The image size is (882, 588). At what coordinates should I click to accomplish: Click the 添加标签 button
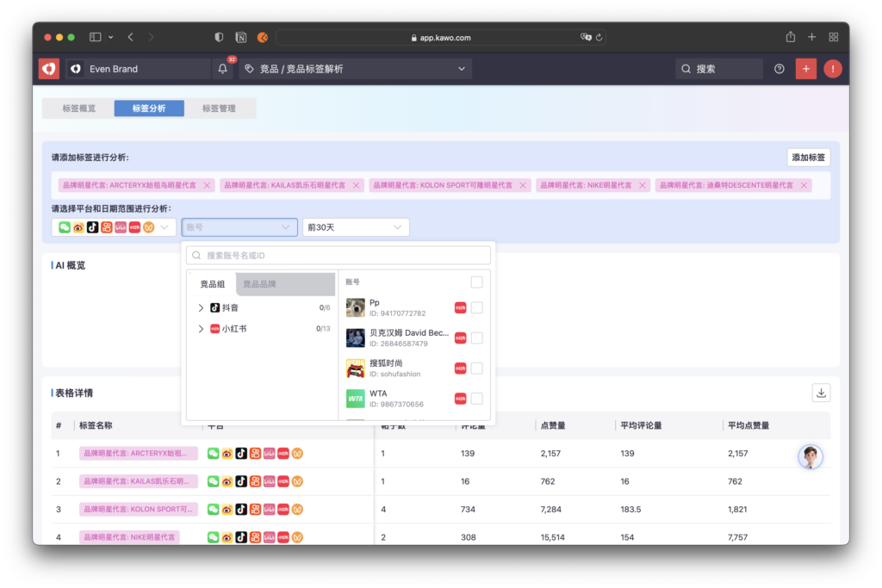coord(808,158)
